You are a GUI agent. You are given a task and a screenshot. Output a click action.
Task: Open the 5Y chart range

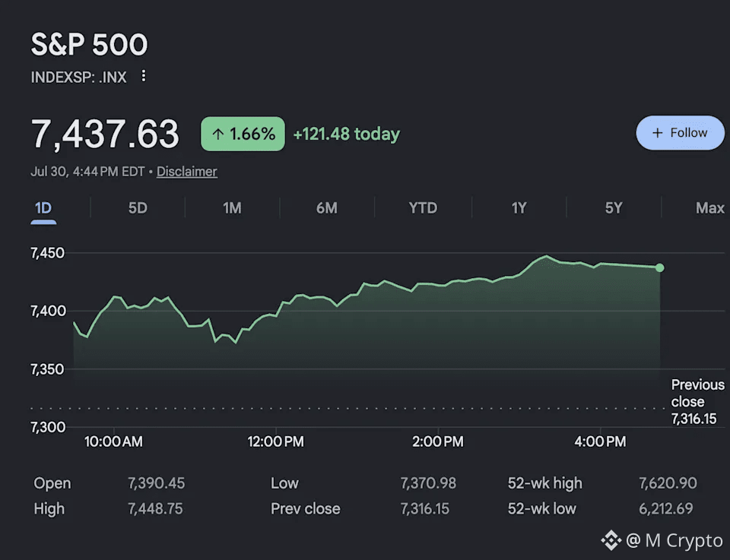pyautogui.click(x=614, y=208)
